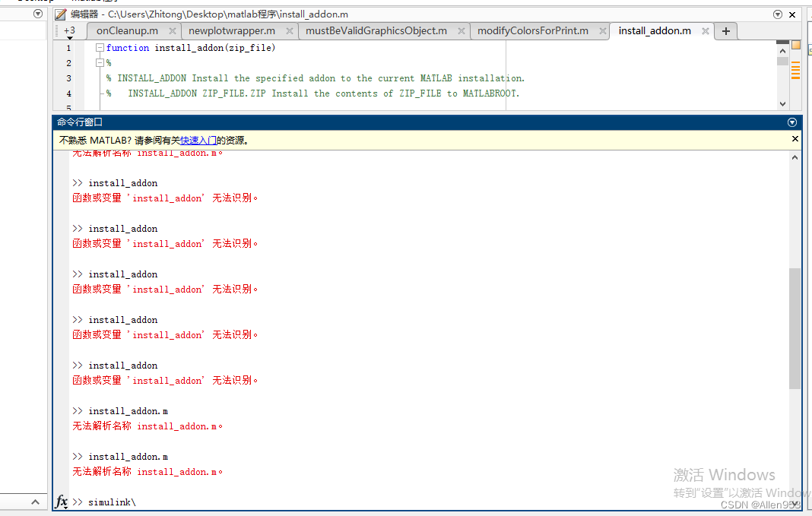Click line number 3 in the editor
The width and height of the screenshot is (812, 516).
(x=68, y=78)
